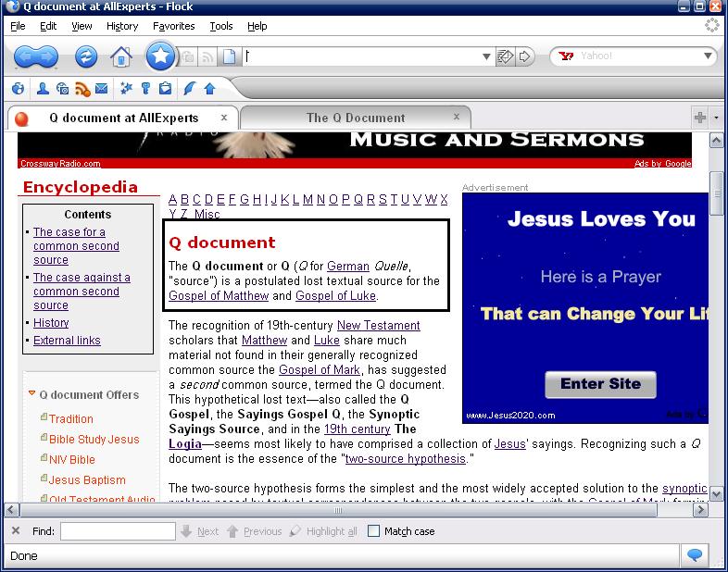Open the photo uploader up-arrow icon
The image size is (728, 572).
point(209,89)
